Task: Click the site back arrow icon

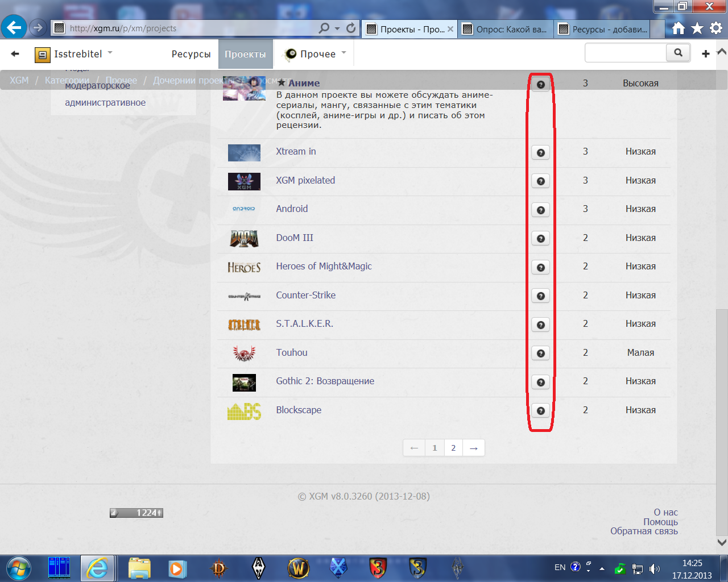Action: (x=15, y=54)
